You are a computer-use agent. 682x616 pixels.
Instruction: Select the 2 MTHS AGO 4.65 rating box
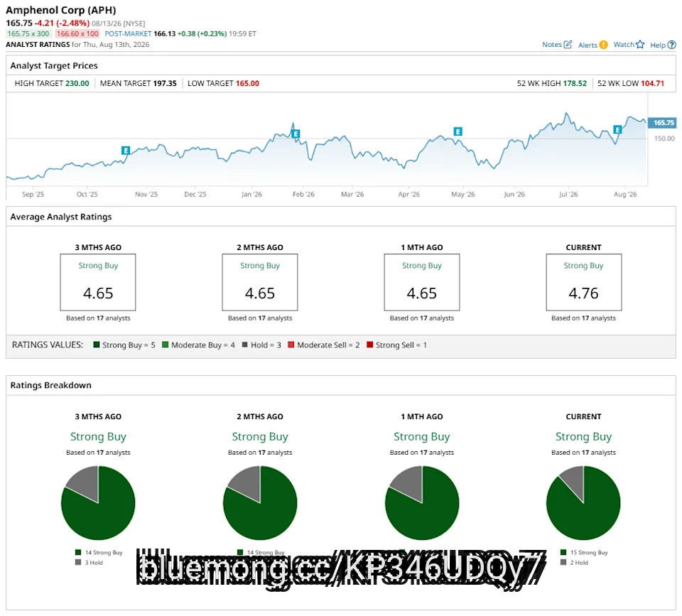[x=260, y=282]
